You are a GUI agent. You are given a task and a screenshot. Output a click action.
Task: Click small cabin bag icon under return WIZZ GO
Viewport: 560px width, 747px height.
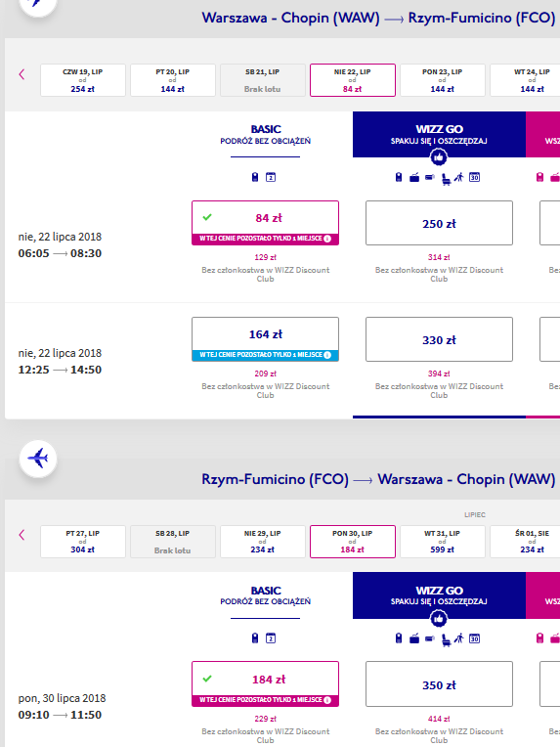[399, 638]
